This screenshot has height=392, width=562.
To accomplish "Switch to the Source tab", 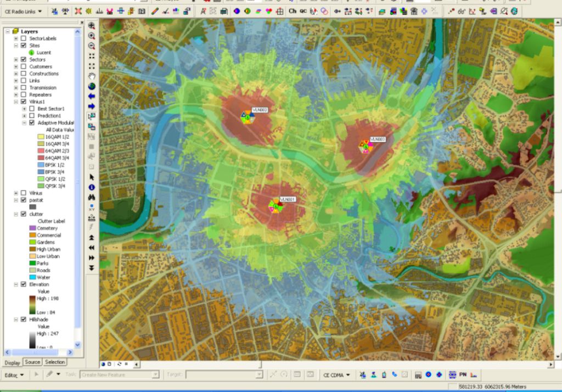I will tap(32, 362).
